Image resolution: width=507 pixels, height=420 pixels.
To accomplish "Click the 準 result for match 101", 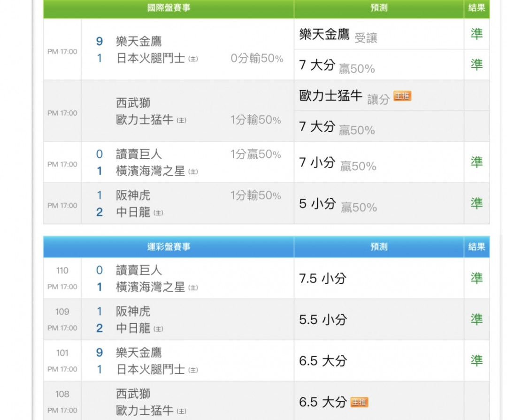I will (x=477, y=360).
